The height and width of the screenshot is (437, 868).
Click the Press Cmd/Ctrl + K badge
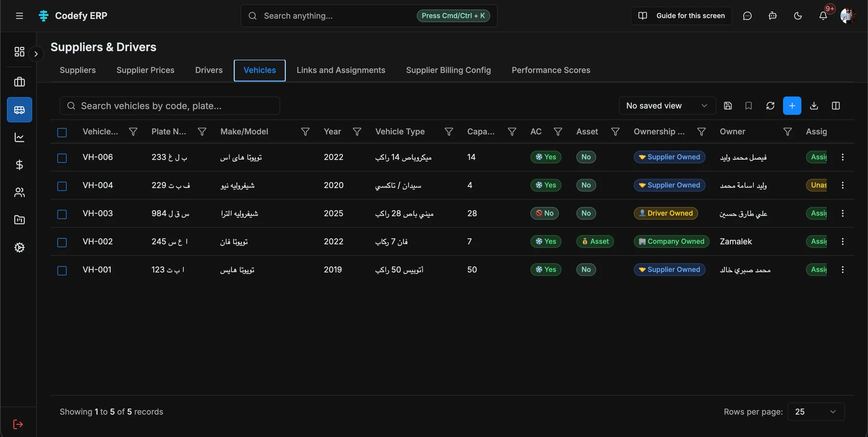pyautogui.click(x=453, y=16)
